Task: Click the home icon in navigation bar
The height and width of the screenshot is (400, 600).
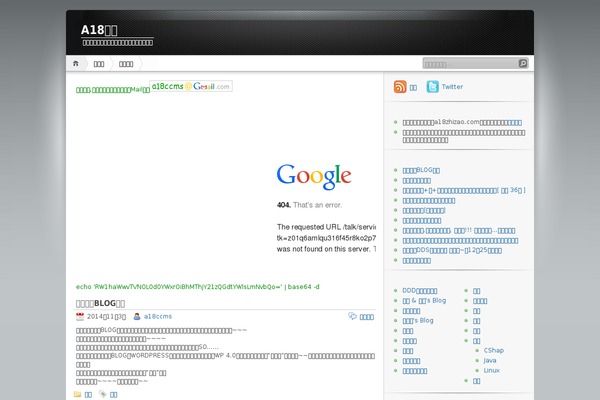Action: pos(76,64)
